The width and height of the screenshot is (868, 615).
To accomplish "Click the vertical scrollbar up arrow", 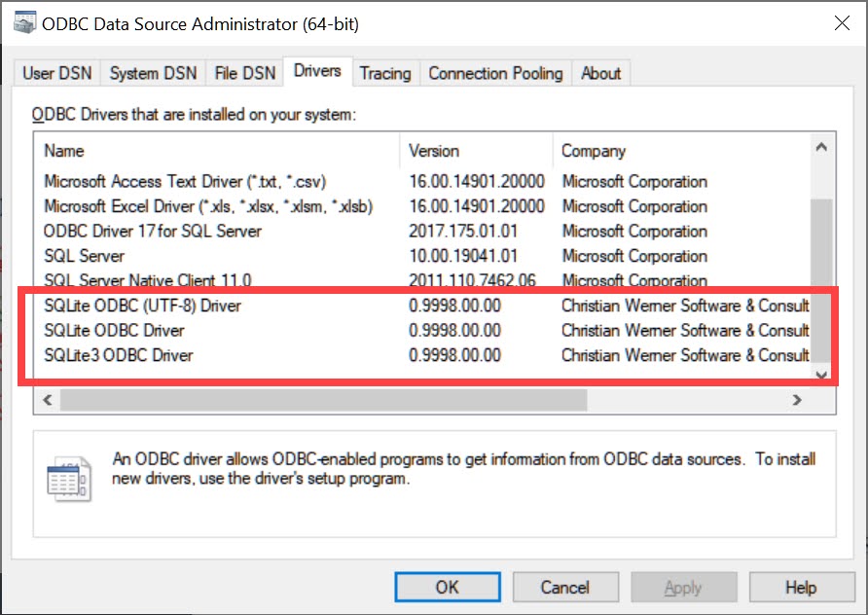I will pyautogui.click(x=821, y=147).
